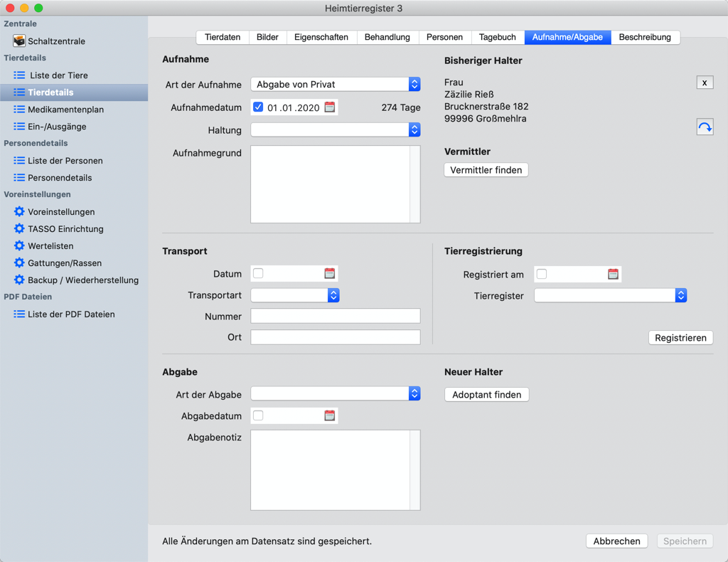Image resolution: width=728 pixels, height=562 pixels.
Task: Open the Haltung dropdown
Action: tap(336, 129)
